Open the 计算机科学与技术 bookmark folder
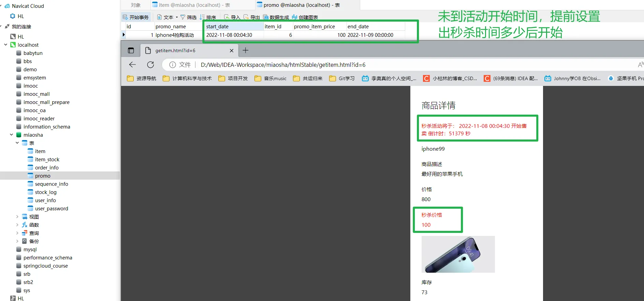 pos(187,78)
